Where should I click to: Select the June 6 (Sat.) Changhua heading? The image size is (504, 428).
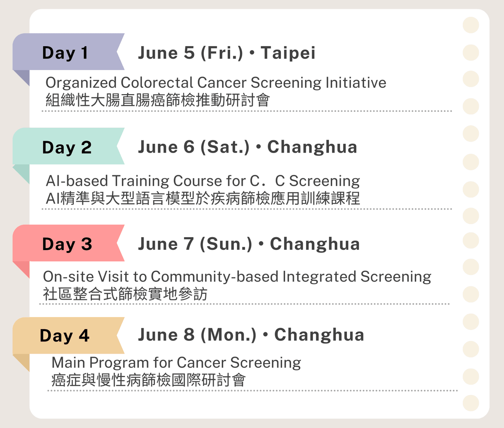point(247,147)
